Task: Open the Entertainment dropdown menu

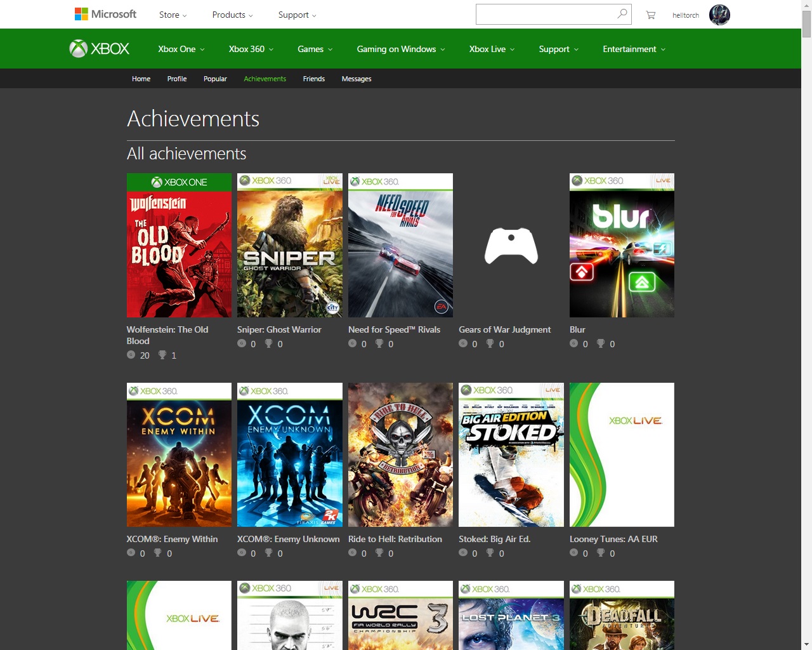Action: pyautogui.click(x=634, y=49)
